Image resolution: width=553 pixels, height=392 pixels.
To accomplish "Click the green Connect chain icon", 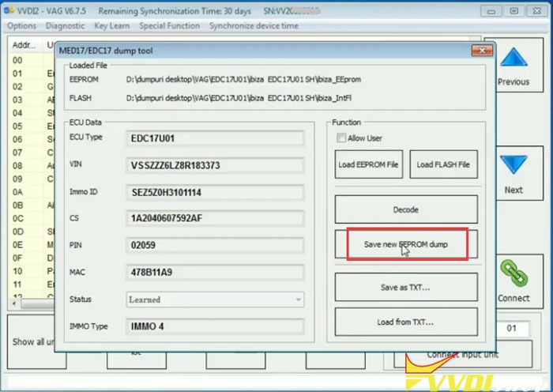I will coord(513,273).
